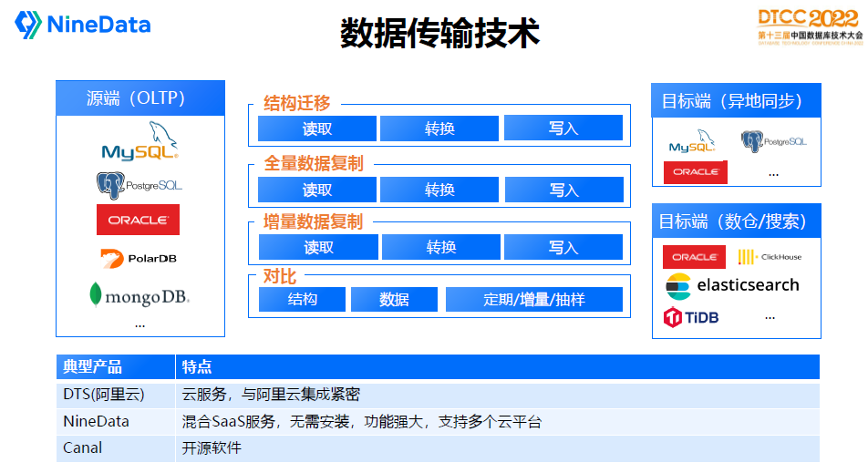Screen dimensions: 868x473
Task: Click the Oracle logo in data warehouse target
Action: coord(694,257)
